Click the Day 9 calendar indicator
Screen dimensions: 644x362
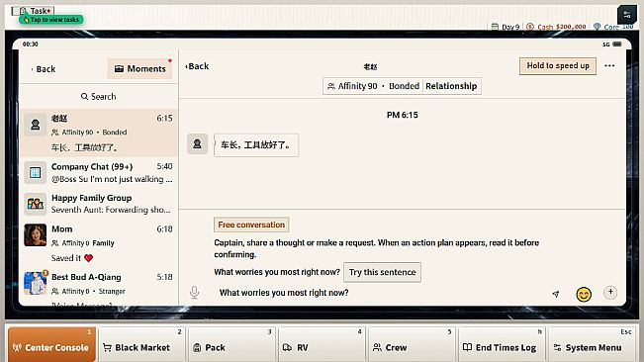click(x=506, y=27)
